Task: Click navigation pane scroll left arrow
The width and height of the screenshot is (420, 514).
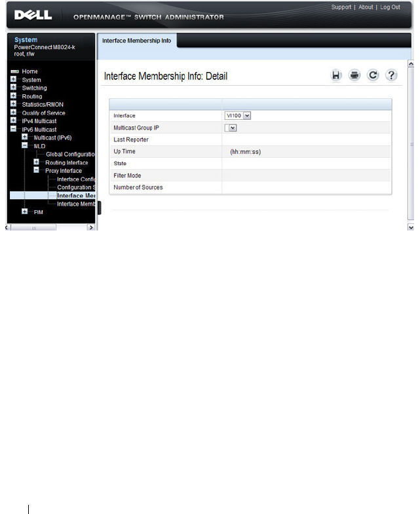Action: point(8,227)
